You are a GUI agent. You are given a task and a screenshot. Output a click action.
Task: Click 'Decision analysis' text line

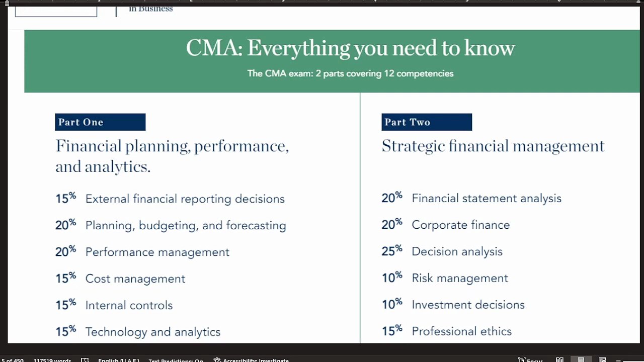click(457, 251)
